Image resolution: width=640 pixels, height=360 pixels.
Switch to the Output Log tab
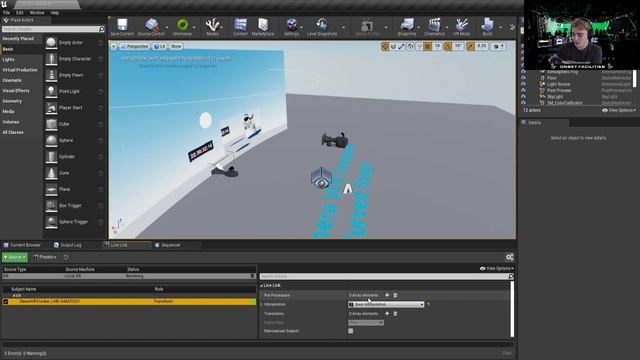tap(68, 245)
